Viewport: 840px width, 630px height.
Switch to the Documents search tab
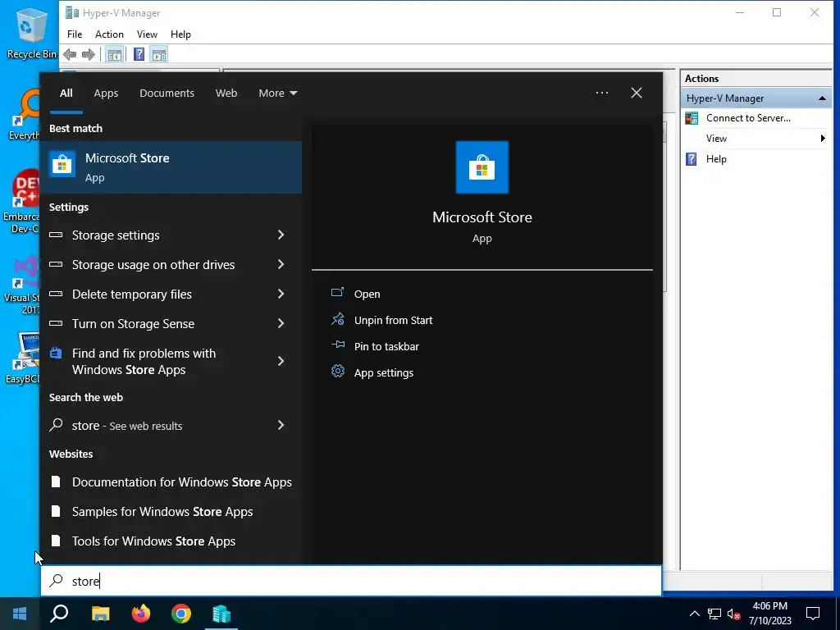pos(167,94)
